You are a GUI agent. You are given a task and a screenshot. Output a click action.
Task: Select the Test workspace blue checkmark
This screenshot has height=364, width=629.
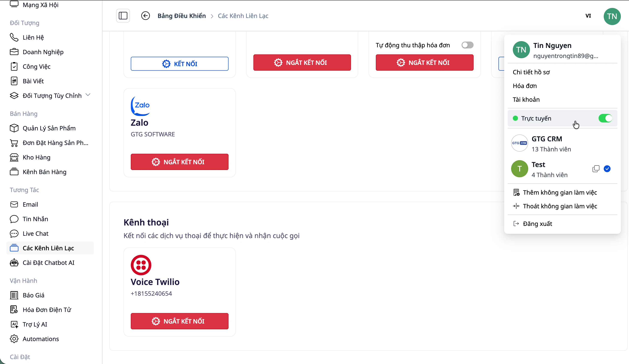pos(607,169)
